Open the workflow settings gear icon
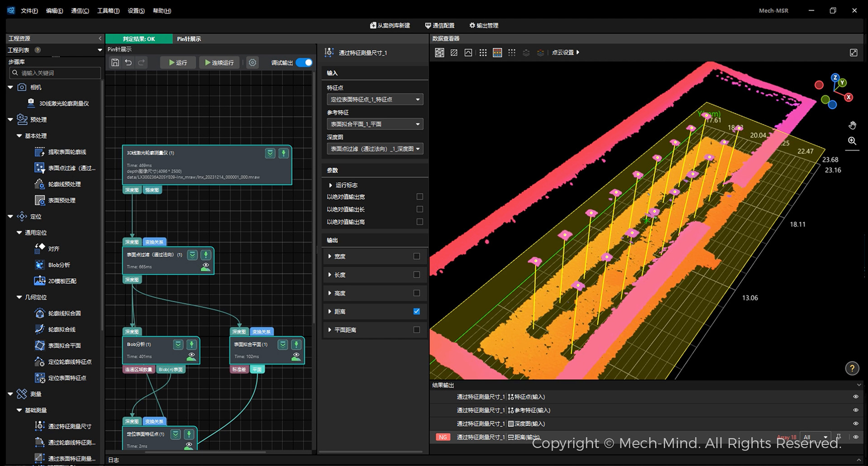Image resolution: width=868 pixels, height=466 pixels. tap(253, 62)
